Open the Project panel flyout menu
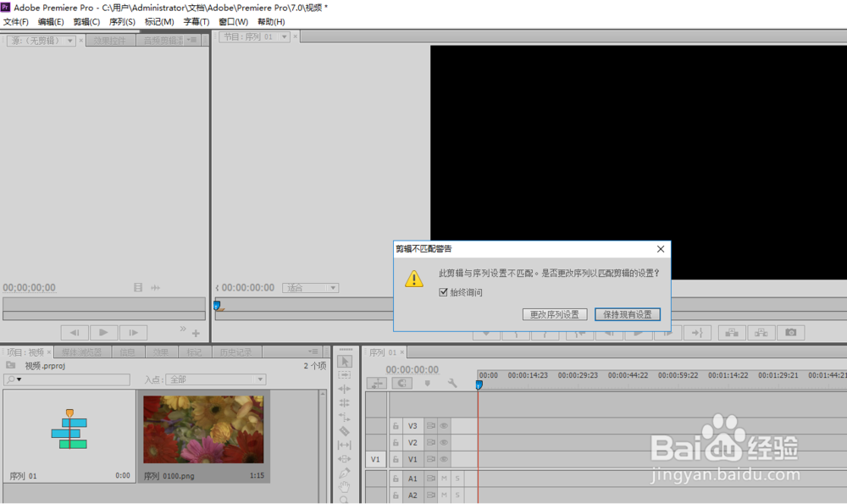Viewport: 847px width, 504px height. coord(313,352)
